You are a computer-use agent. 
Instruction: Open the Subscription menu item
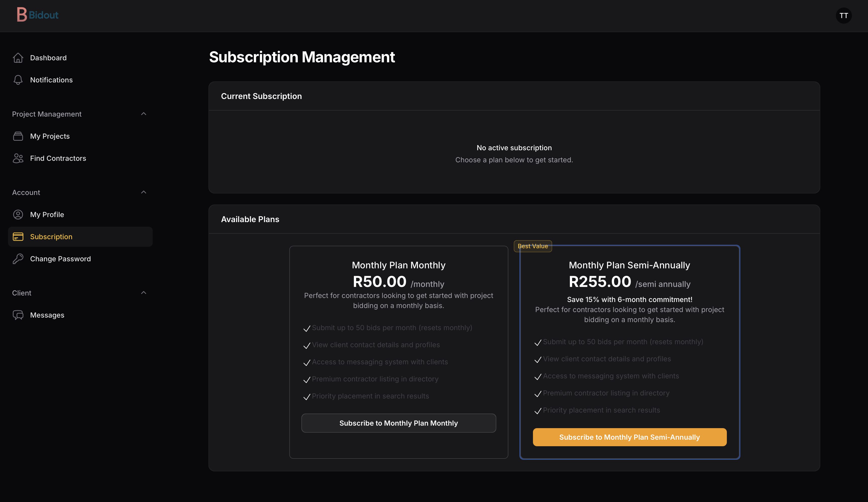(x=51, y=237)
